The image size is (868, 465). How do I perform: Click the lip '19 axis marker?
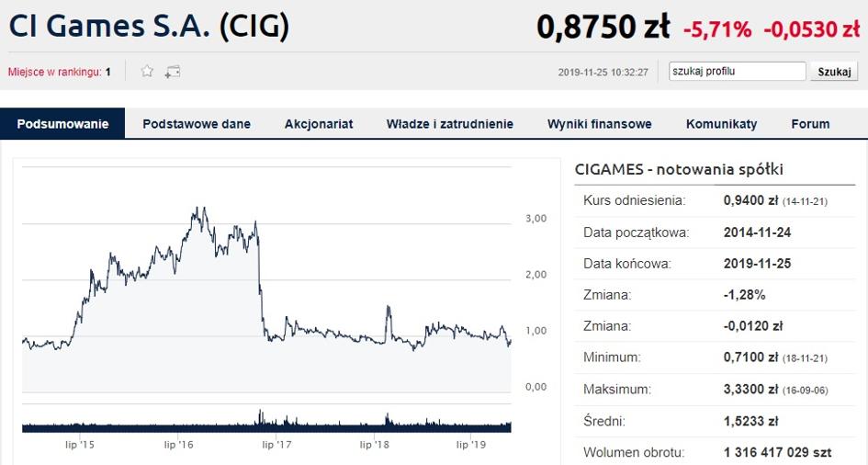click(471, 445)
